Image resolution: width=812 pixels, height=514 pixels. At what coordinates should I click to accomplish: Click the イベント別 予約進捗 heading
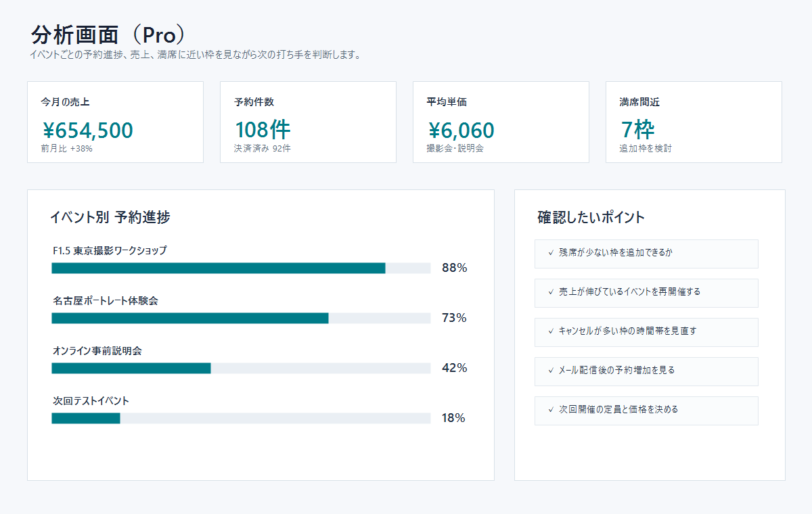(x=110, y=217)
